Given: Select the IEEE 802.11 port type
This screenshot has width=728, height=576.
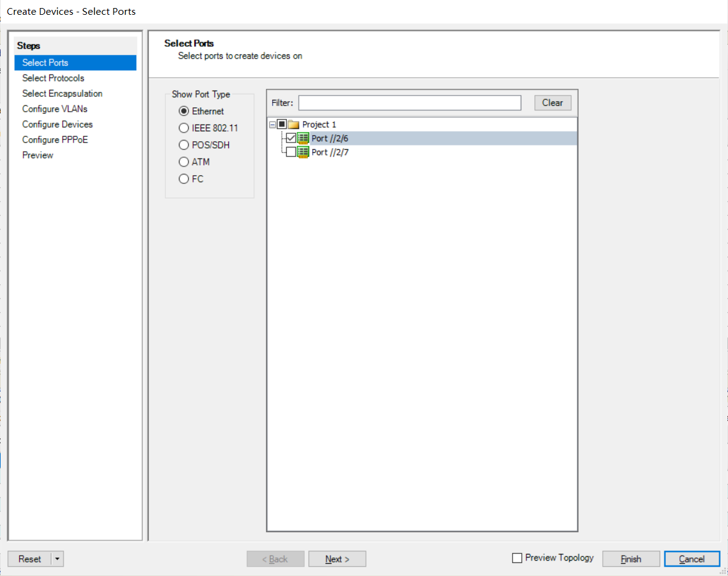Looking at the screenshot, I should tap(184, 128).
